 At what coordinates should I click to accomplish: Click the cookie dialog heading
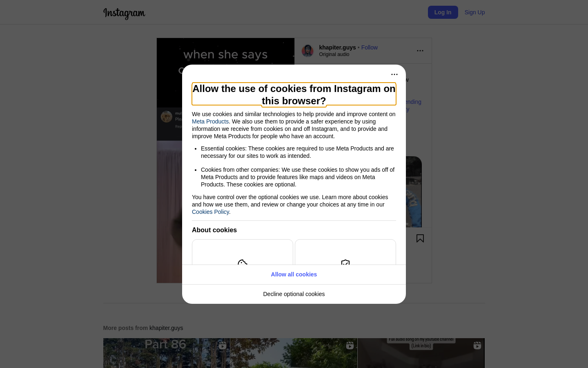tap(294, 94)
